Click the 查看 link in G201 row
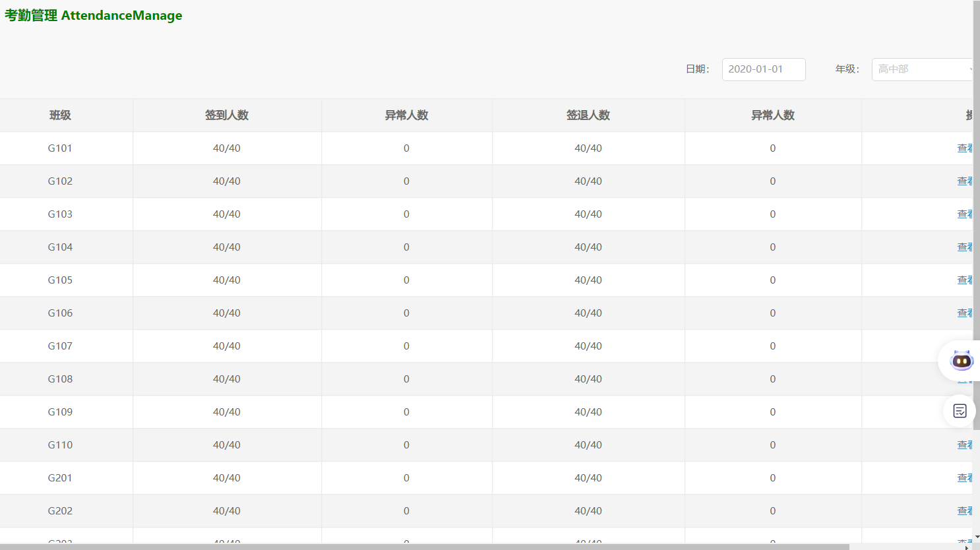980x550 pixels. point(965,478)
